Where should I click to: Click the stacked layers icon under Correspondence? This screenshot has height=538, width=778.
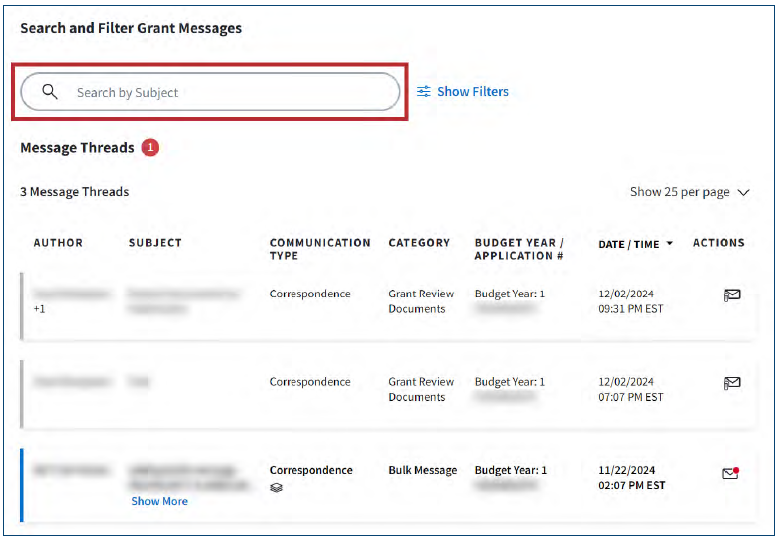click(276, 488)
